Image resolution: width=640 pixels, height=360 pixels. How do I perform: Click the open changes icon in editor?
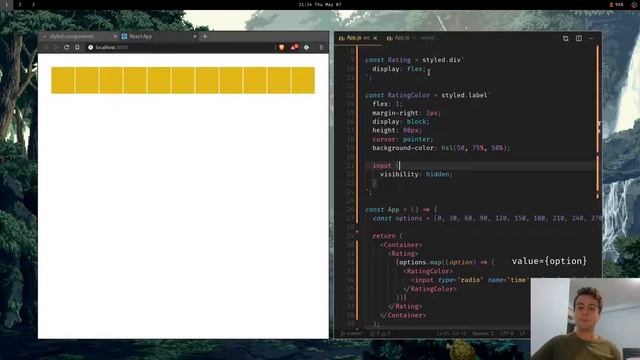pos(565,38)
